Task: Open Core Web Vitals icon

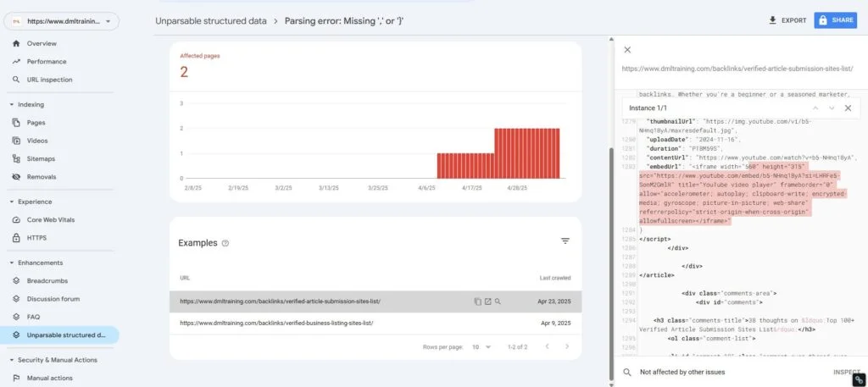Action: pos(16,219)
